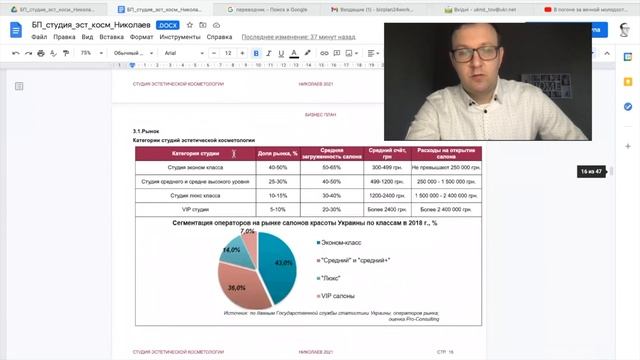The width and height of the screenshot is (640, 360).
Task: Star the document with the star icon
Action: click(190, 25)
